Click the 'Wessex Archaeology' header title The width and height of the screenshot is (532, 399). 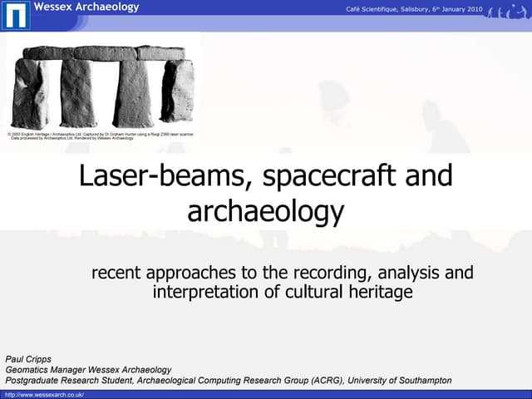[x=86, y=7]
